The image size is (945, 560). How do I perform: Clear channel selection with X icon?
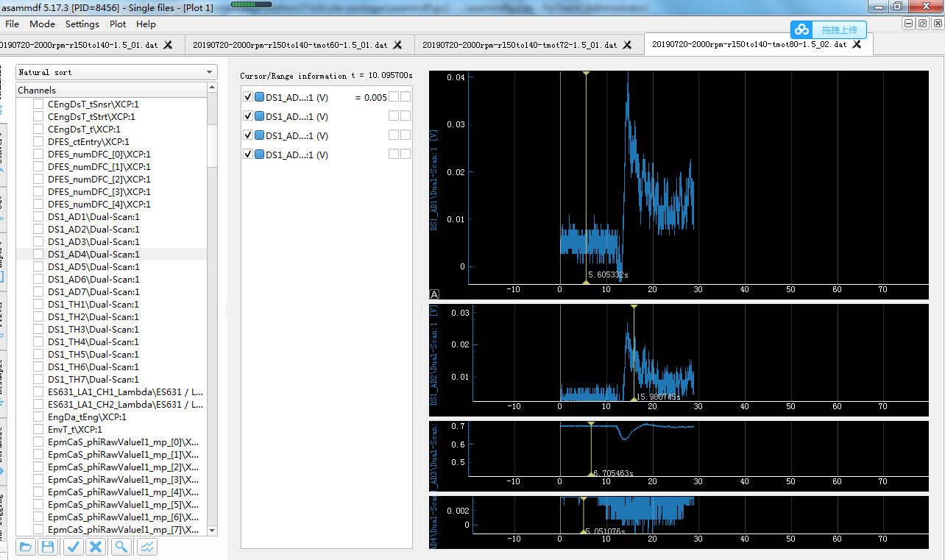96,547
